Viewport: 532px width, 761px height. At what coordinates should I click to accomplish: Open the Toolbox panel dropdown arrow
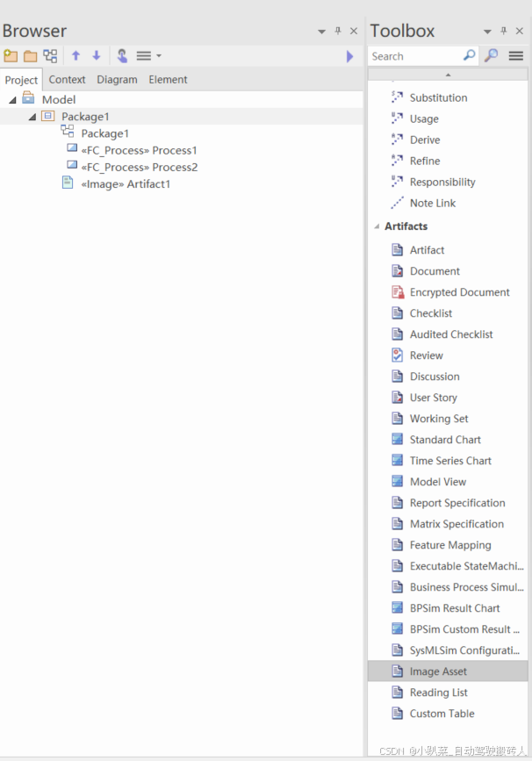[x=487, y=32]
